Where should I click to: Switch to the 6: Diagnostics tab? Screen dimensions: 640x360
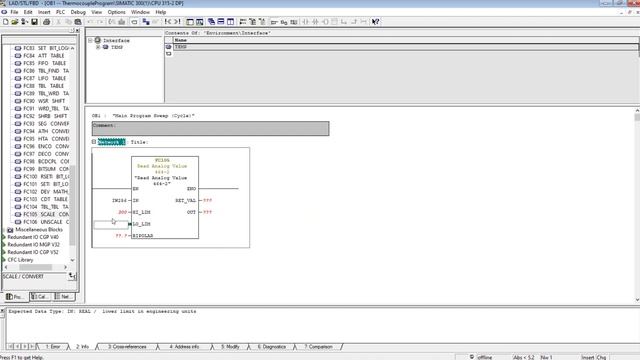(x=271, y=347)
